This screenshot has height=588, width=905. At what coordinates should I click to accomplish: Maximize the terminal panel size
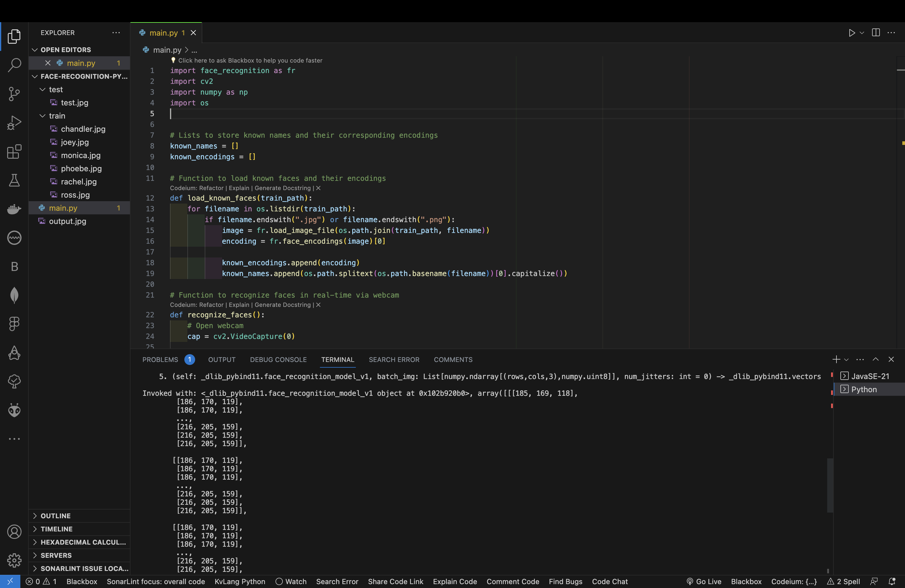(876, 360)
